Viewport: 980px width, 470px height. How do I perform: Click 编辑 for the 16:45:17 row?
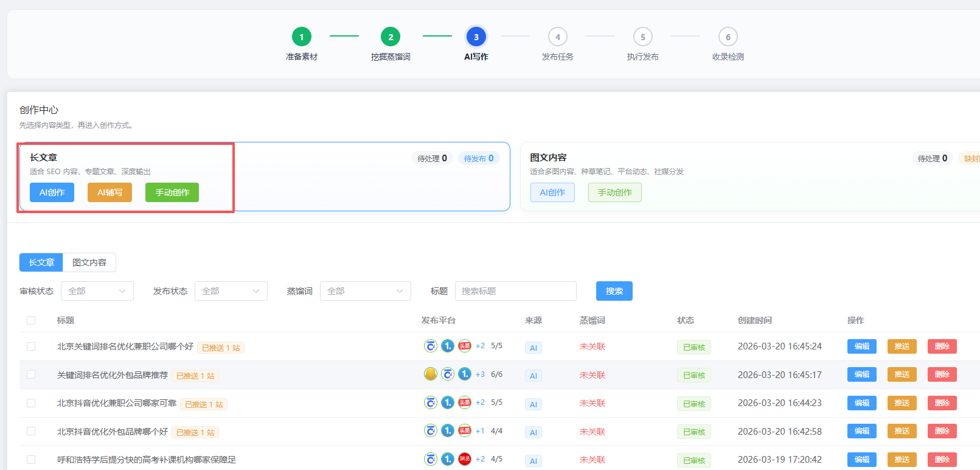click(862, 374)
